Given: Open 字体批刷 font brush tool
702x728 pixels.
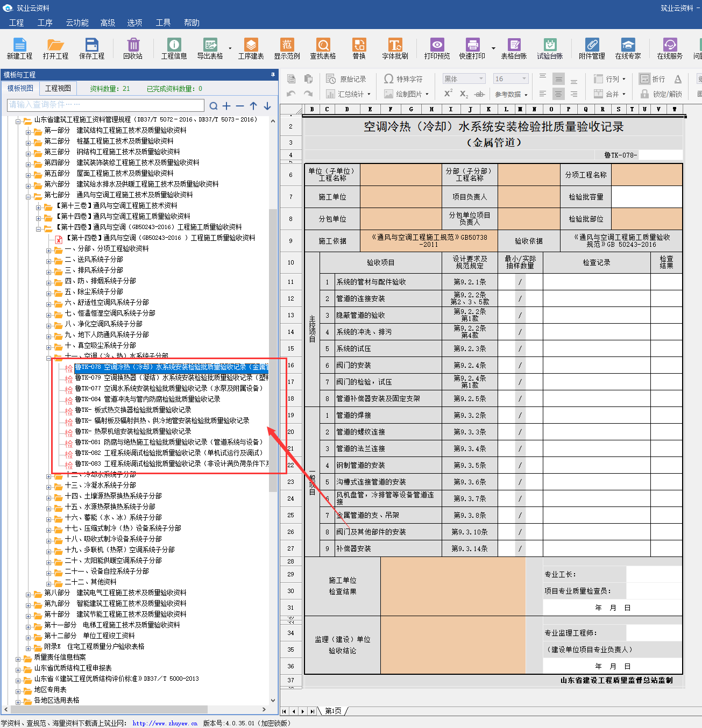Looking at the screenshot, I should tap(395, 48).
